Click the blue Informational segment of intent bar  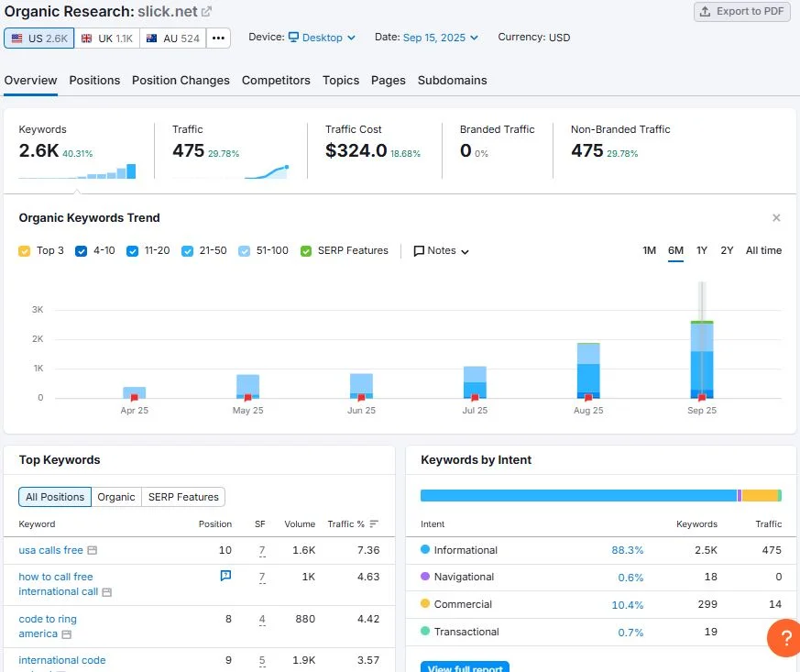(578, 495)
